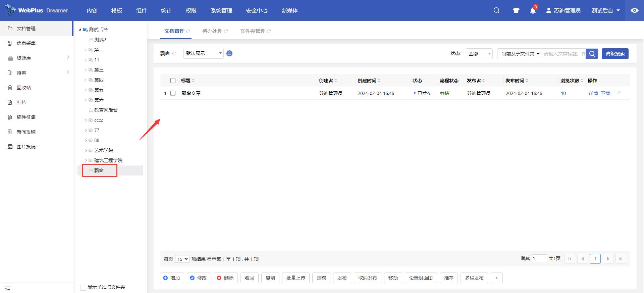Click the search icon in top navigation bar
644x293 pixels.
tap(496, 10)
